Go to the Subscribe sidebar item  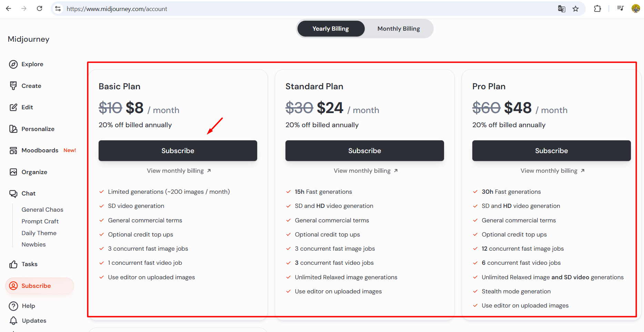[x=40, y=286]
